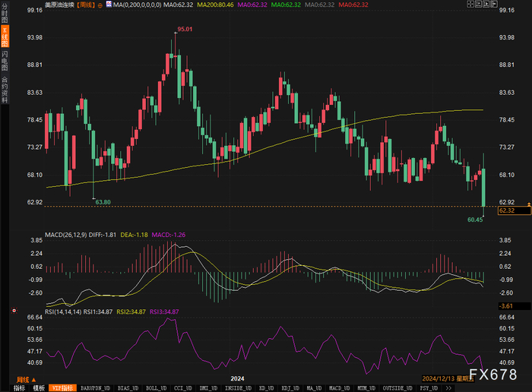This screenshot has width=532, height=392.
Task: Click the third chart tool icon with play arrow
Action: [486, 4]
